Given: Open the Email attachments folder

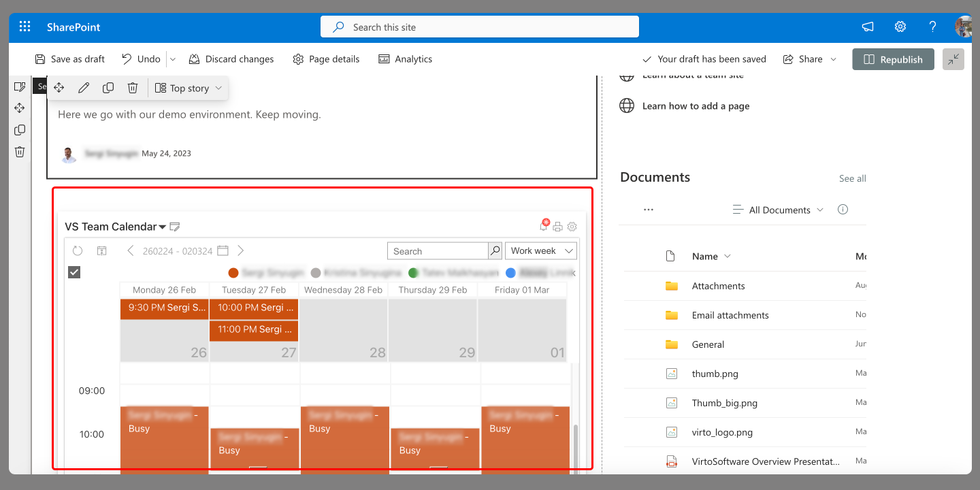Looking at the screenshot, I should pos(730,315).
